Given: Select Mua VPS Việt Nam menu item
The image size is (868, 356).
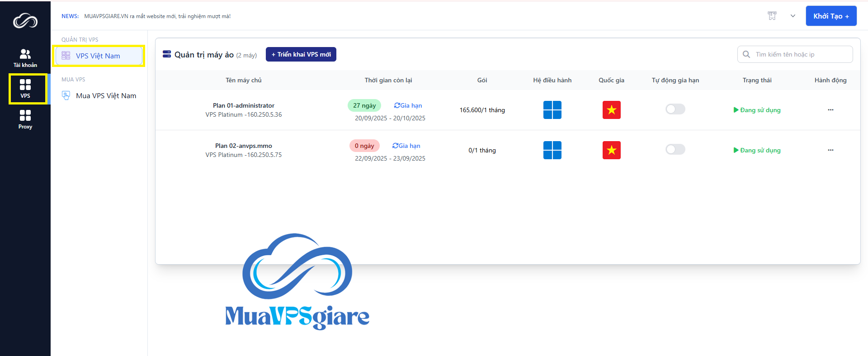Looking at the screenshot, I should pyautogui.click(x=105, y=96).
